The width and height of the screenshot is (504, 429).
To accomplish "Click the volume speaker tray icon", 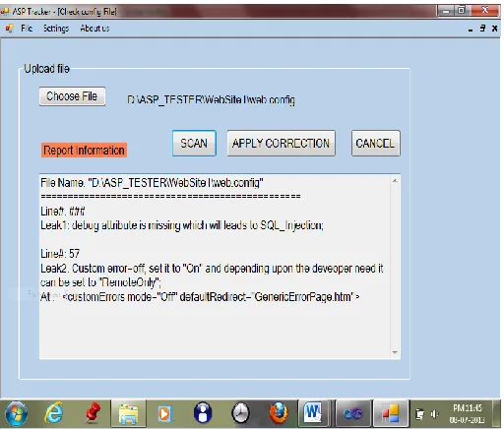I will point(434,414).
